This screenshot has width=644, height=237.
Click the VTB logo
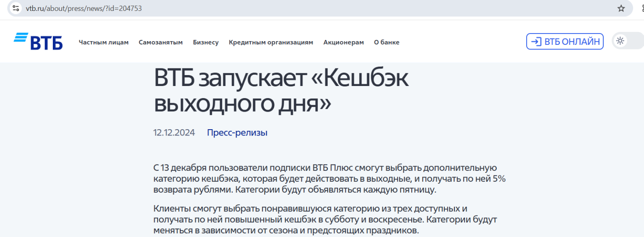coord(38,42)
